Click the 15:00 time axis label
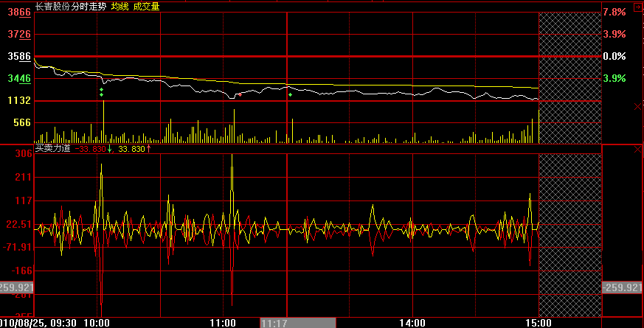 point(539,323)
